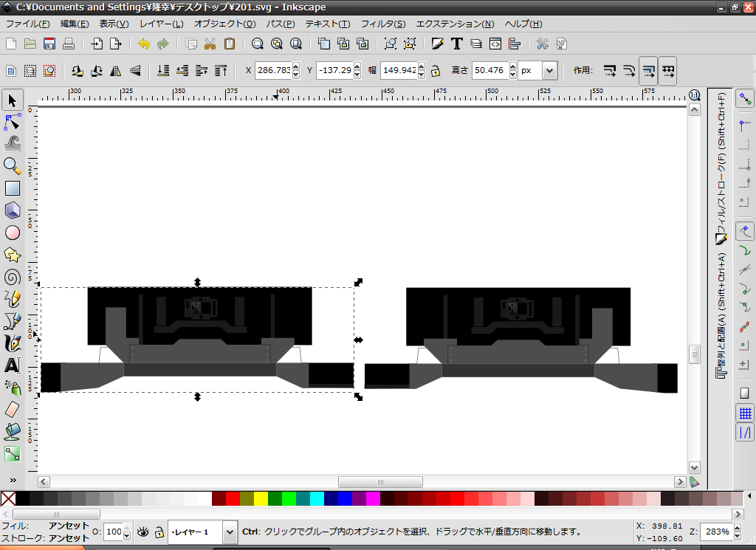Click the X coordinate input field
The width and height of the screenshot is (756, 550).
[272, 71]
